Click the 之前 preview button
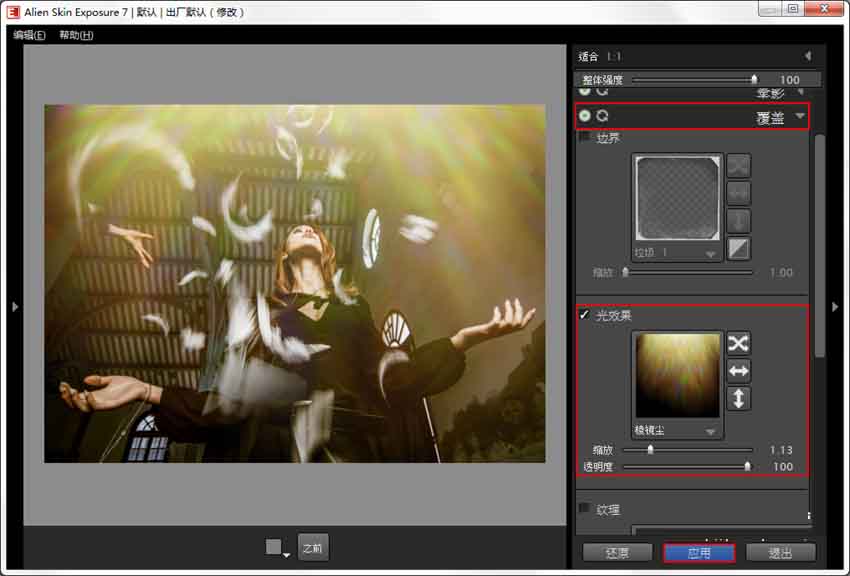 pos(313,548)
